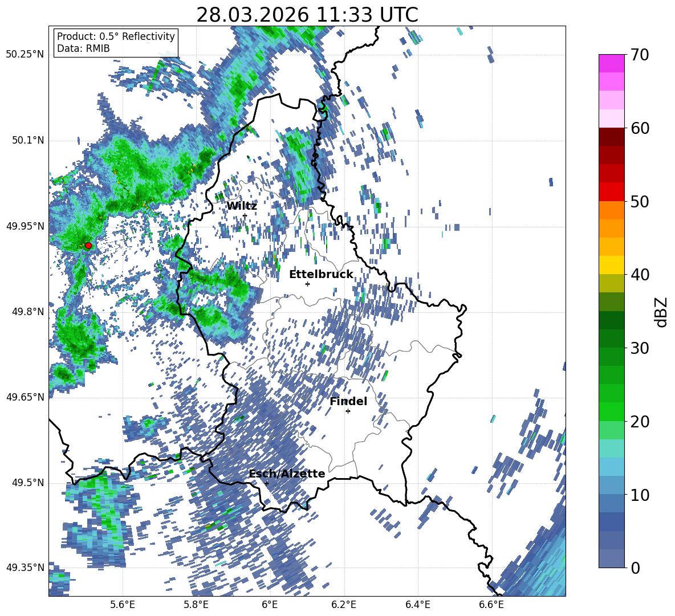Click the 40 tick label on colorbar
The image size is (675, 616).
pyautogui.click(x=640, y=275)
